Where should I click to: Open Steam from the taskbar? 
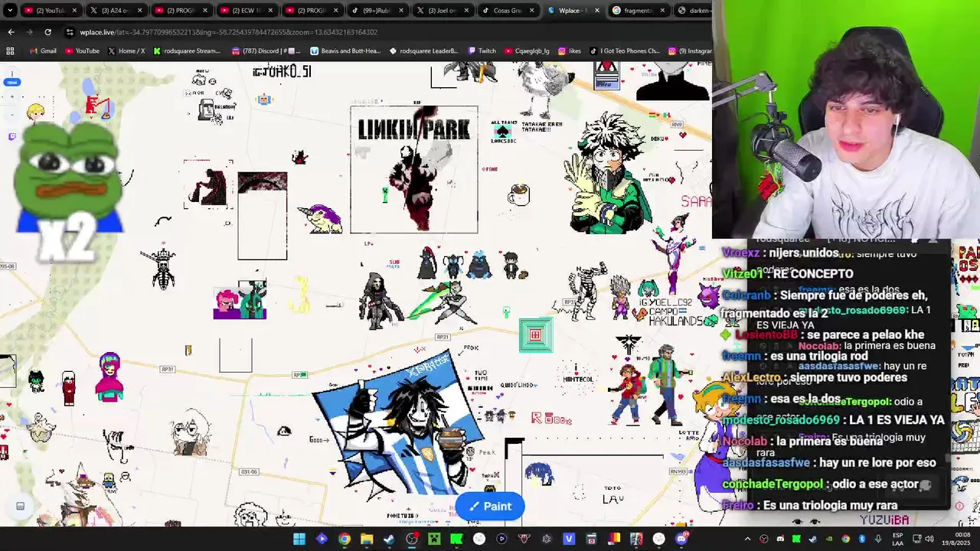(x=389, y=539)
